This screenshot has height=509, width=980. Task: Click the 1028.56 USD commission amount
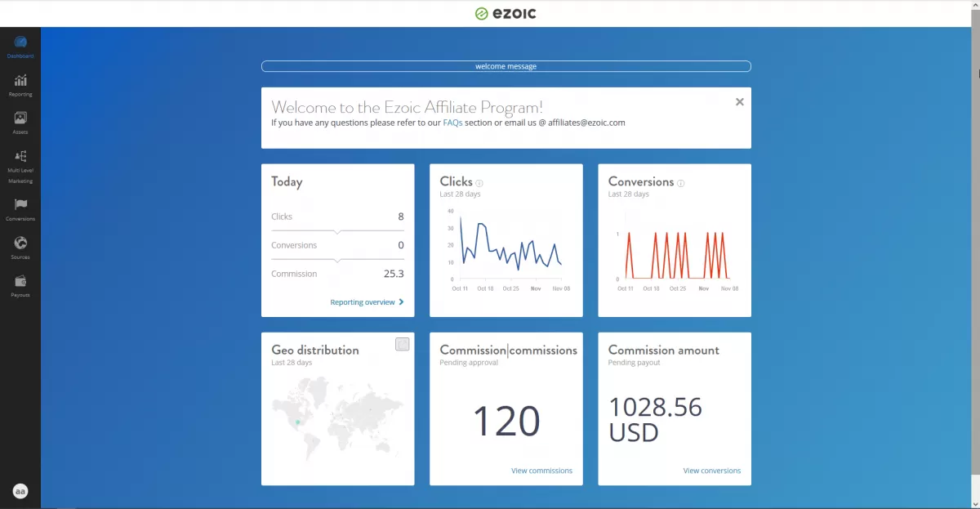pos(656,419)
